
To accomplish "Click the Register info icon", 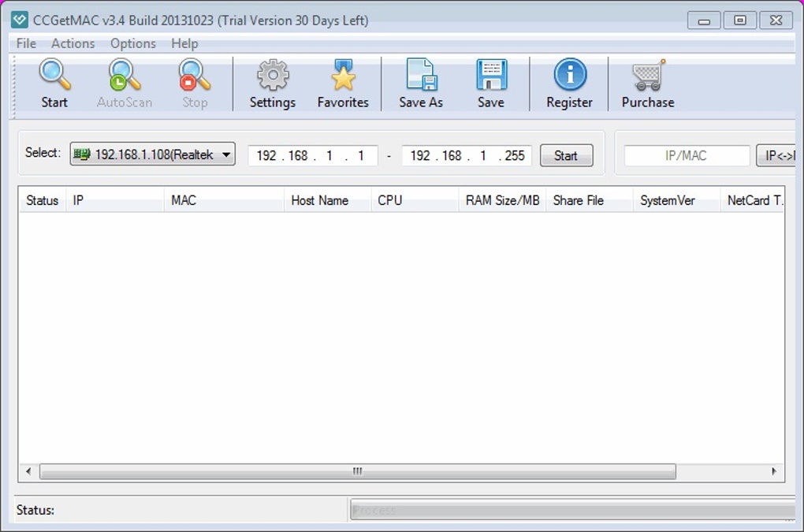I will 570,75.
